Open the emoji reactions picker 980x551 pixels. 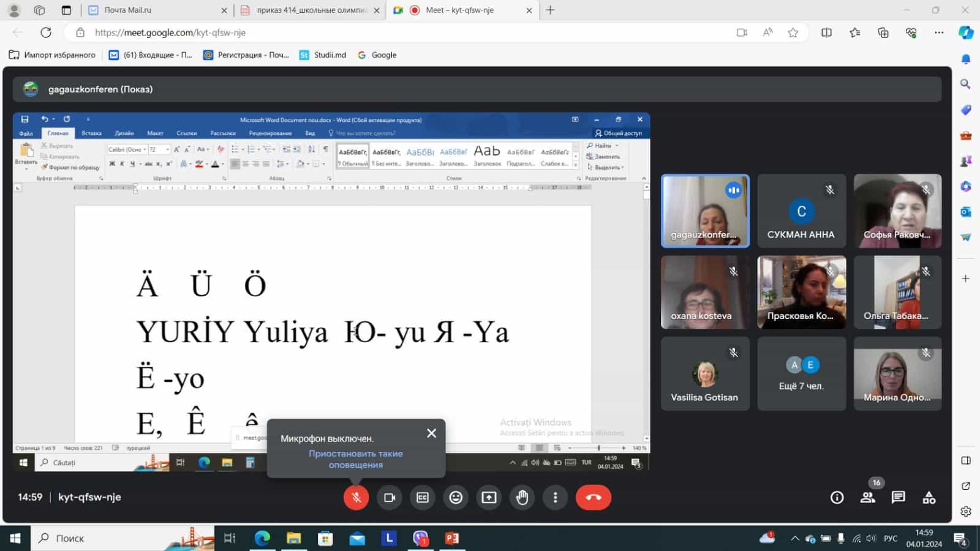coord(456,498)
